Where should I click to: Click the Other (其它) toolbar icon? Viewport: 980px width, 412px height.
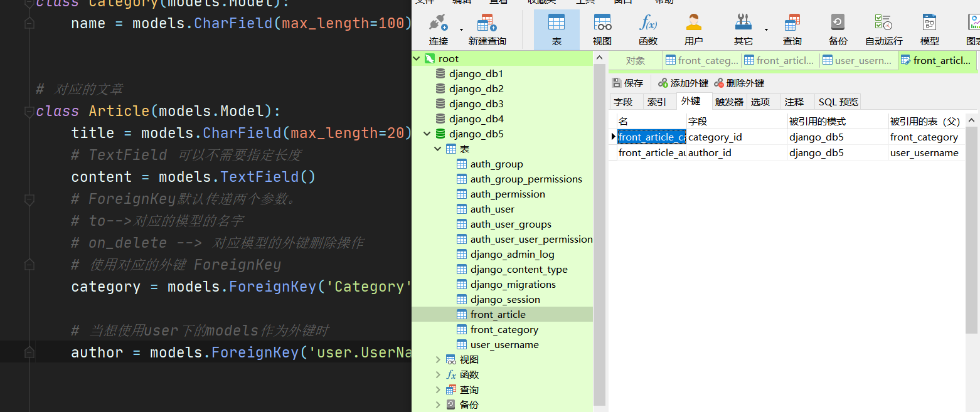743,29
